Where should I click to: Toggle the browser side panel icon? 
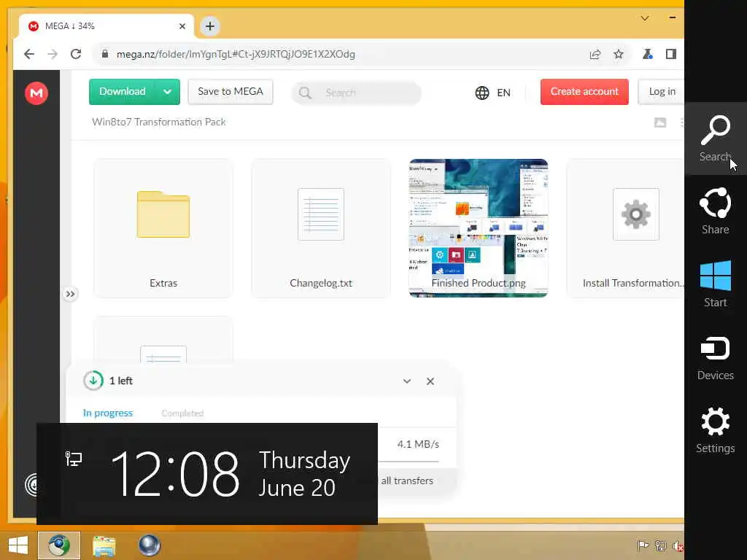[671, 54]
